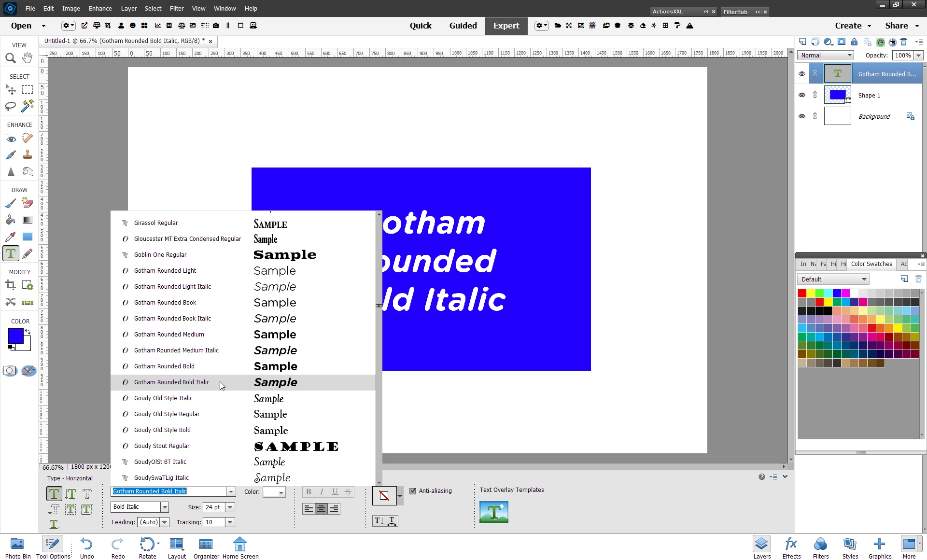
Task: Click the Center text alignment icon
Action: click(321, 508)
